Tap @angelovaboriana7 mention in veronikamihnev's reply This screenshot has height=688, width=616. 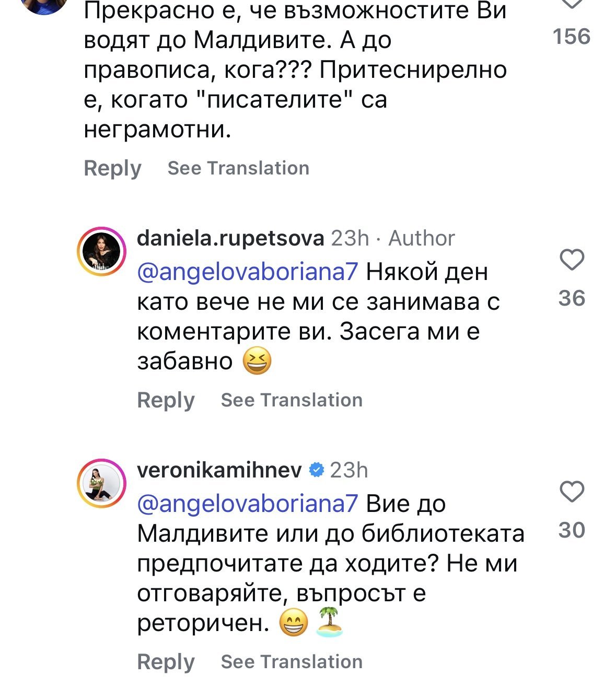click(247, 504)
